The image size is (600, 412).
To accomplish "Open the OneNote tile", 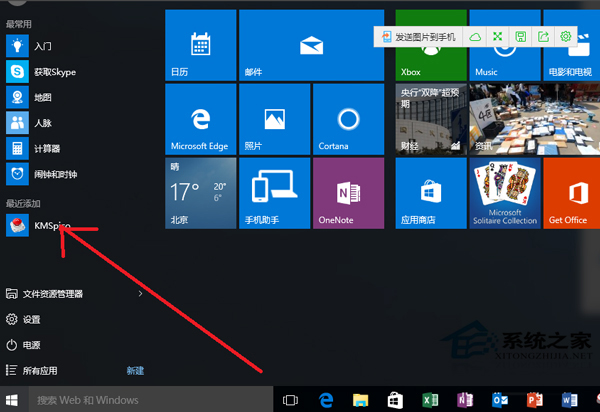I will (x=348, y=192).
